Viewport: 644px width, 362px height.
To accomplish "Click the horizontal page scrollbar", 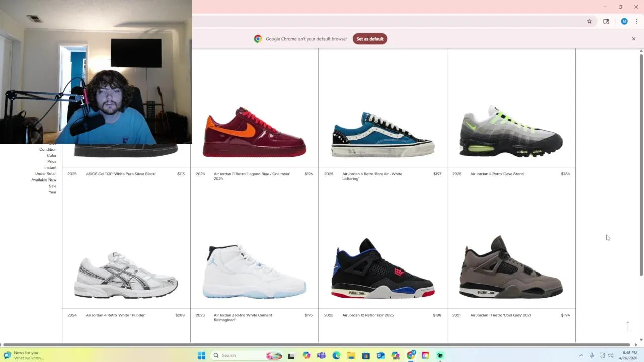I will point(317,345).
